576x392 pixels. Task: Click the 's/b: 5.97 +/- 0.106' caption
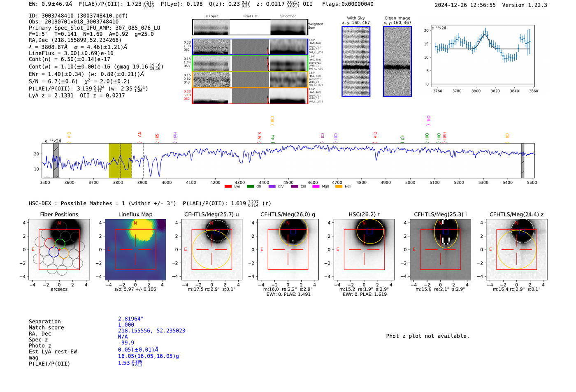[x=135, y=289]
